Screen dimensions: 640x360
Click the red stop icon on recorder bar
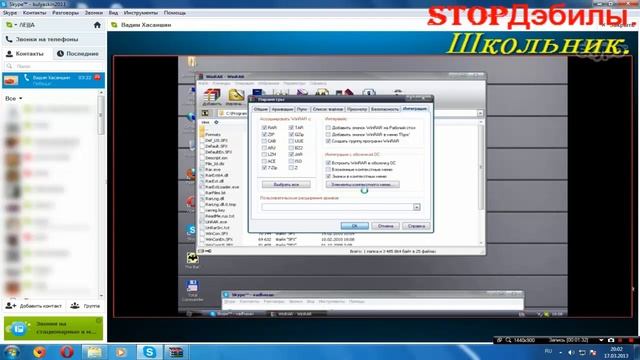click(x=631, y=340)
